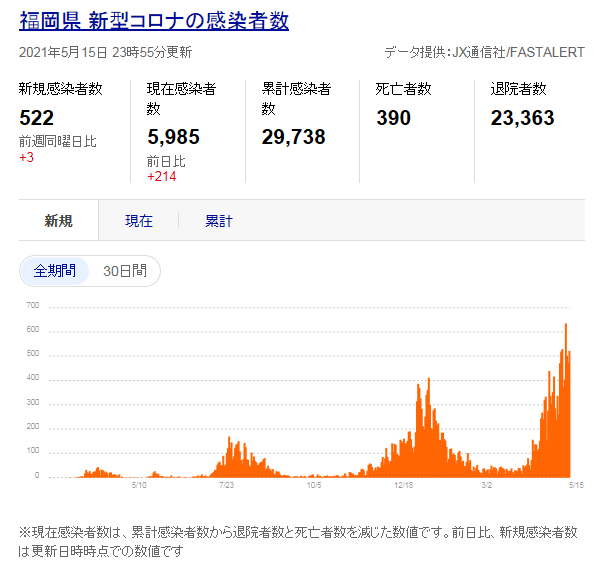Image resolution: width=601 pixels, height=565 pixels.
Task: Select the 全期間 period toggle
Action: (54, 271)
